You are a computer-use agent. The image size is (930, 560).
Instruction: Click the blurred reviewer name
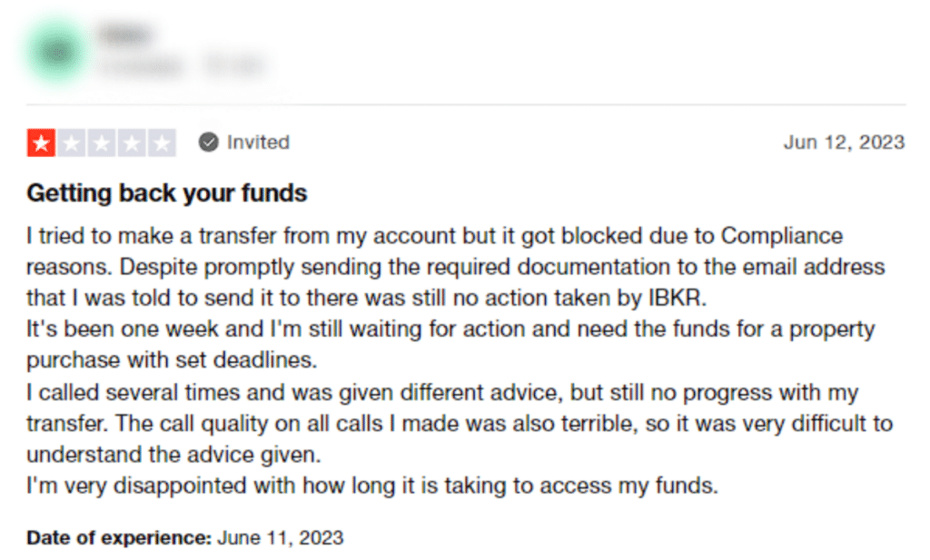(125, 35)
